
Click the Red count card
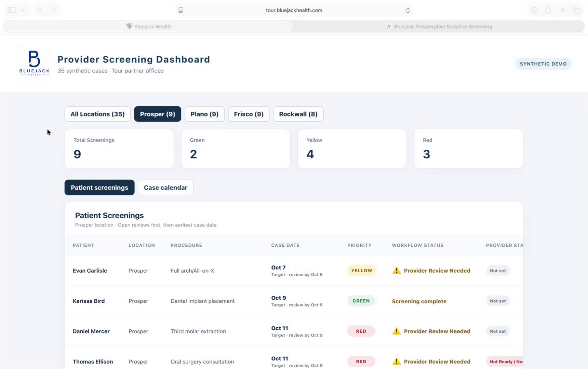[468, 149]
